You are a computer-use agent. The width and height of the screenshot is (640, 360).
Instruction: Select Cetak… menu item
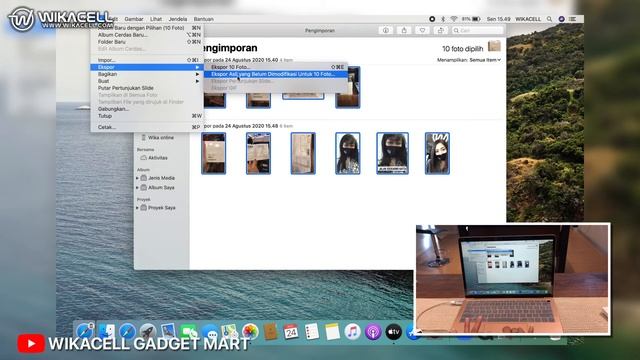[x=147, y=127]
